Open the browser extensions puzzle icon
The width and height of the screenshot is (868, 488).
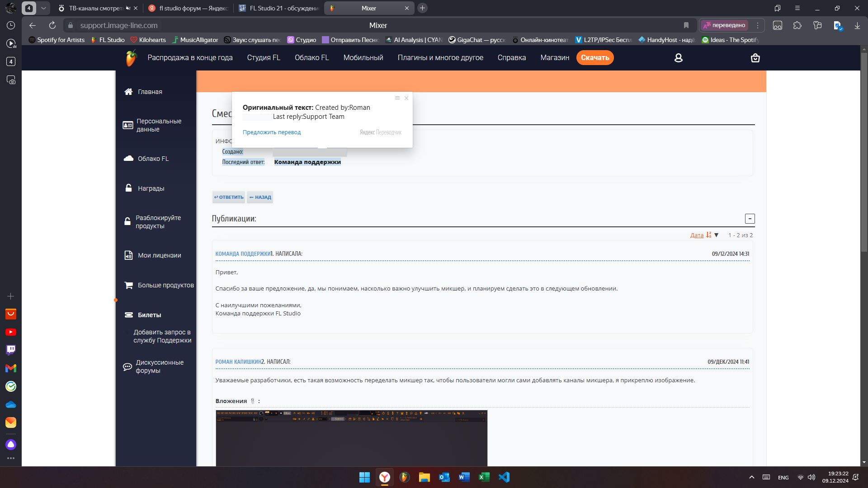(x=797, y=25)
